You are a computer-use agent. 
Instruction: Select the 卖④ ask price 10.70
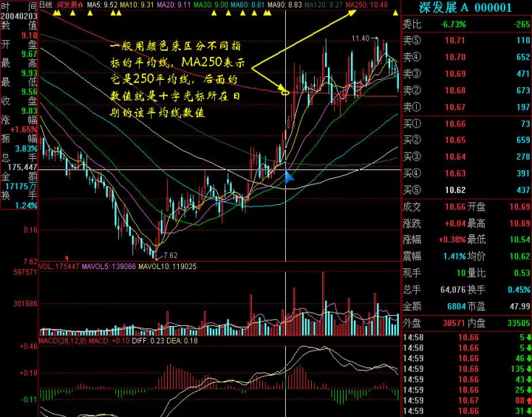[455, 58]
